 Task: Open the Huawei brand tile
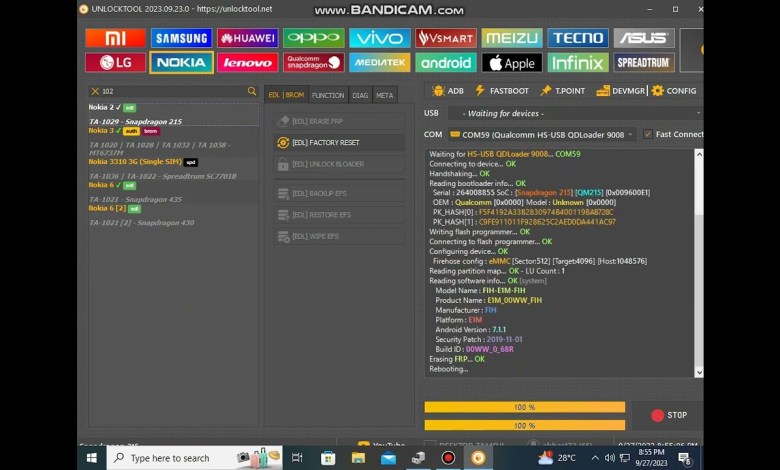click(247, 38)
